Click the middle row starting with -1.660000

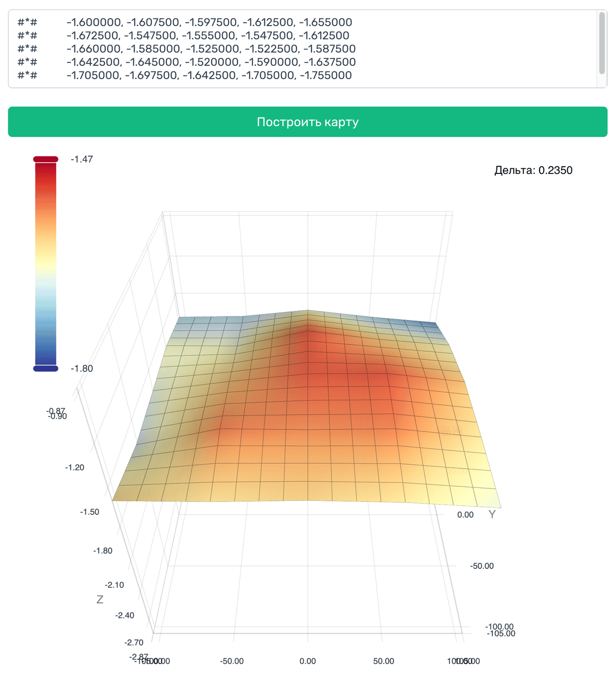210,49
